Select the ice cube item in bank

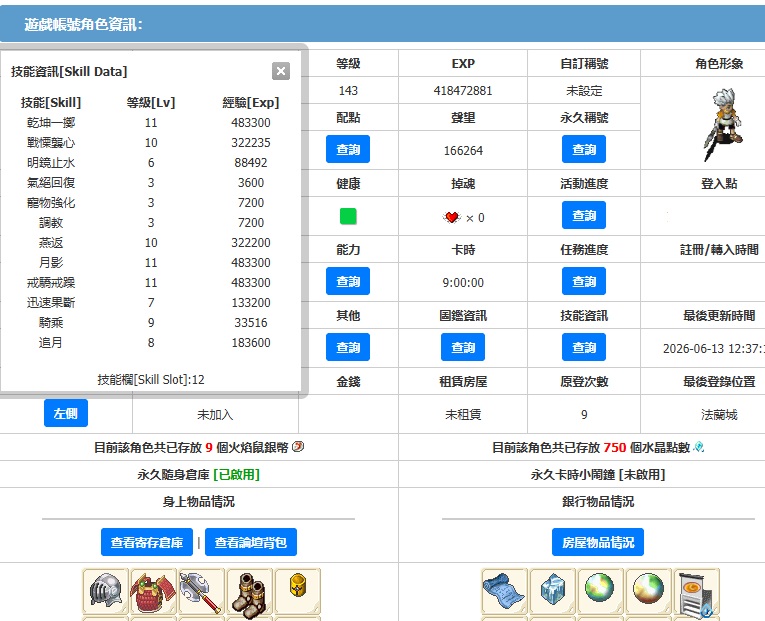(552, 588)
